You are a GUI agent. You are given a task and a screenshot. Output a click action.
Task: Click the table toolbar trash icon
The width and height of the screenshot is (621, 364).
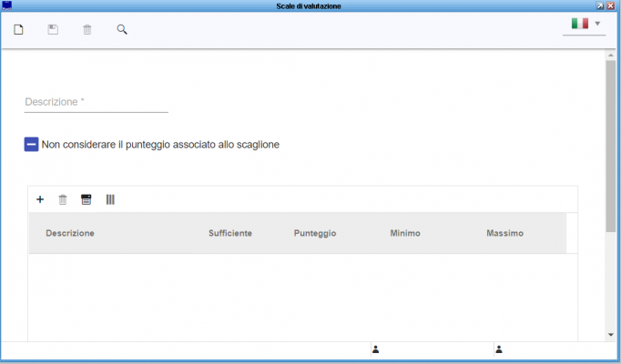(63, 199)
